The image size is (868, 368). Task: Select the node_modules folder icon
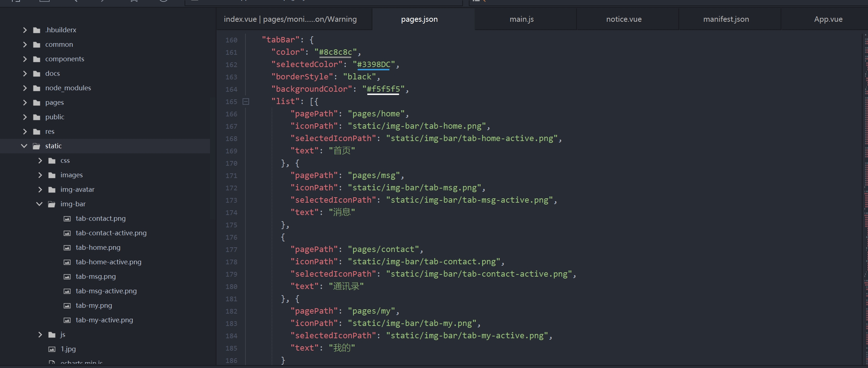click(37, 88)
